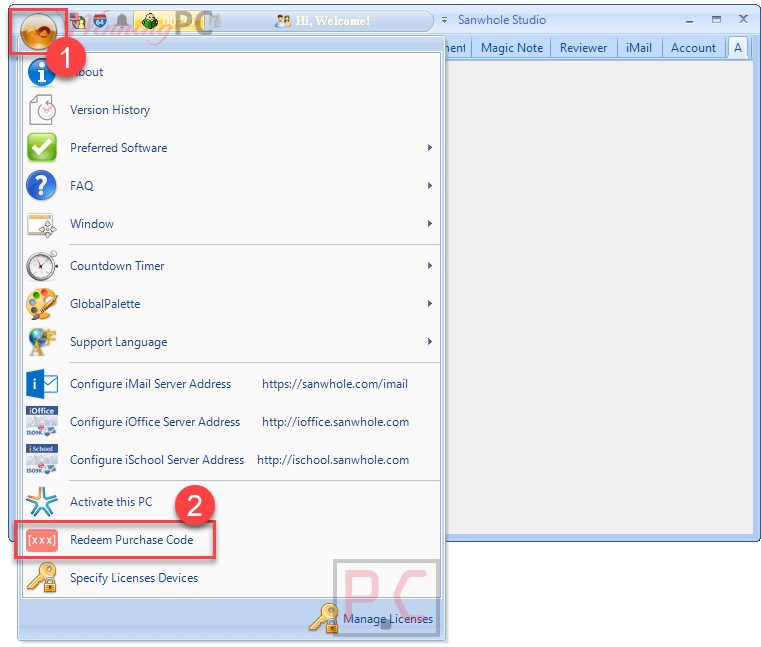Click the Countdown Timer label text

tap(117, 266)
